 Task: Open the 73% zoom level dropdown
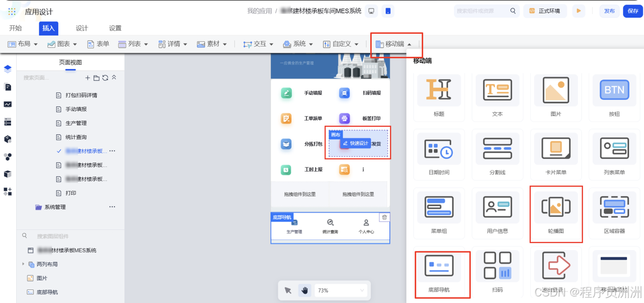click(x=341, y=290)
